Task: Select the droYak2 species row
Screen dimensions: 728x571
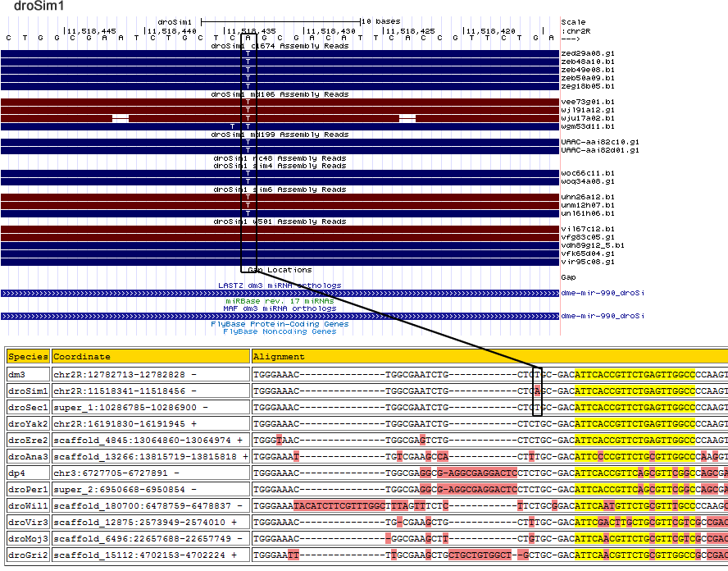Action: click(28, 424)
